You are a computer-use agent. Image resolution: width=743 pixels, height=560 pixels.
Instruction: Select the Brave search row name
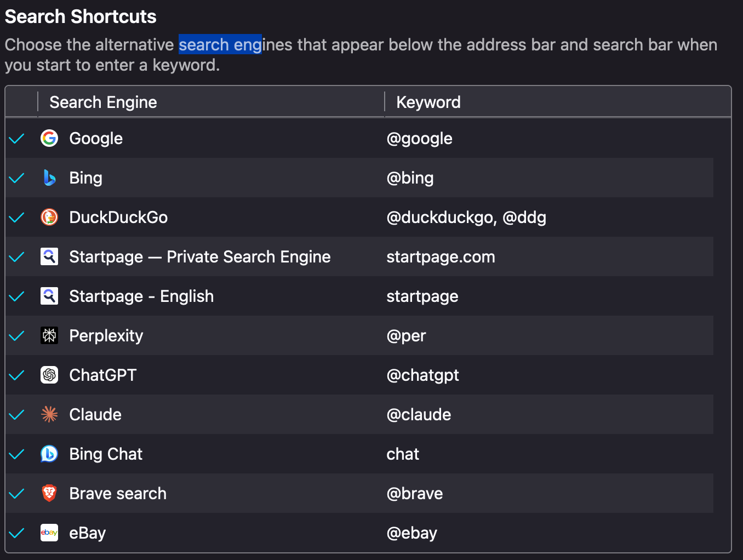coord(118,493)
